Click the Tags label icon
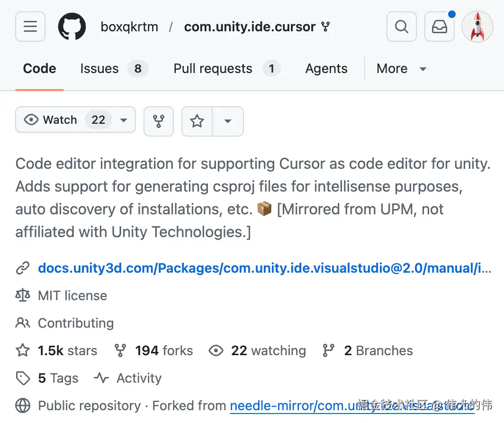The height and width of the screenshot is (423, 504). [23, 378]
